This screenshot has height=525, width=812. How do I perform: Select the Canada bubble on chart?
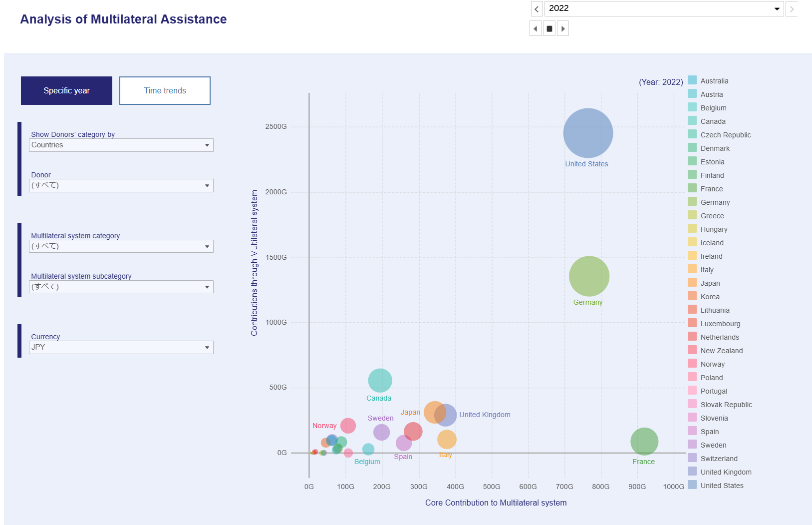tap(380, 381)
